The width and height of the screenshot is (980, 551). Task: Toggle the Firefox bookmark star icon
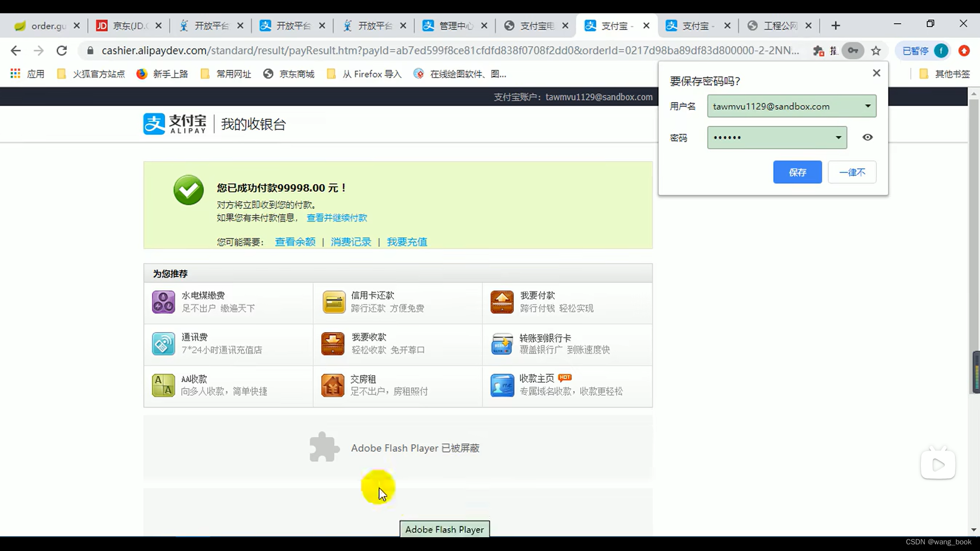click(x=876, y=51)
